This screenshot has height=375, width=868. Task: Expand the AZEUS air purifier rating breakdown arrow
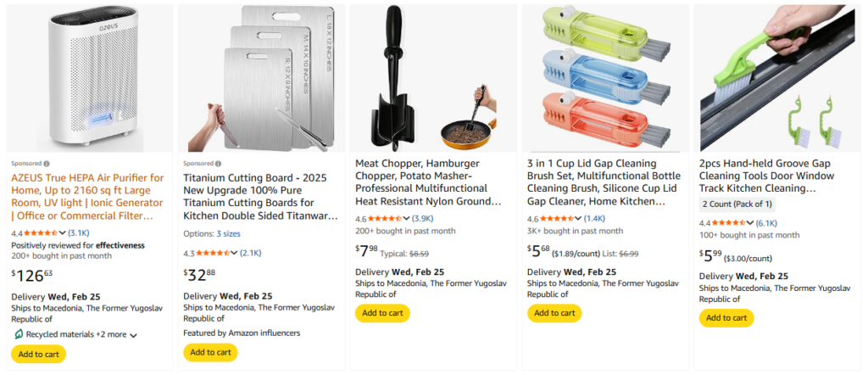pos(63,233)
